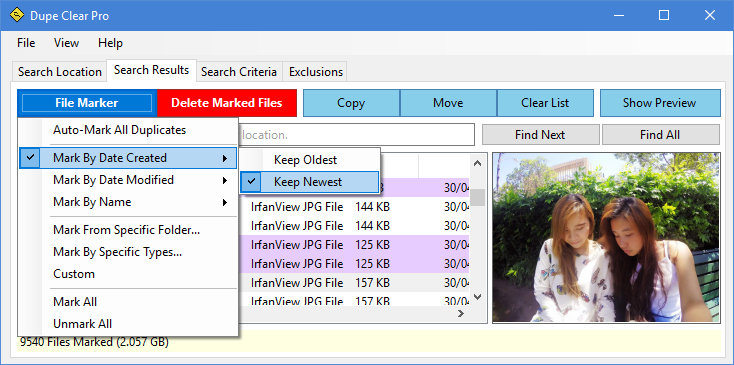Click the results list vertical scrollbar thumb
The width and height of the screenshot is (734, 365).
tap(477, 197)
